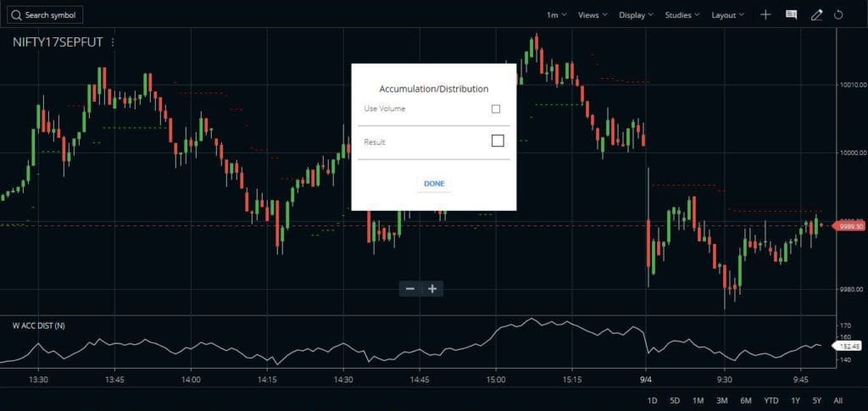The image size is (868, 411).
Task: Click the 14:30 time axis label
Action: point(343,380)
